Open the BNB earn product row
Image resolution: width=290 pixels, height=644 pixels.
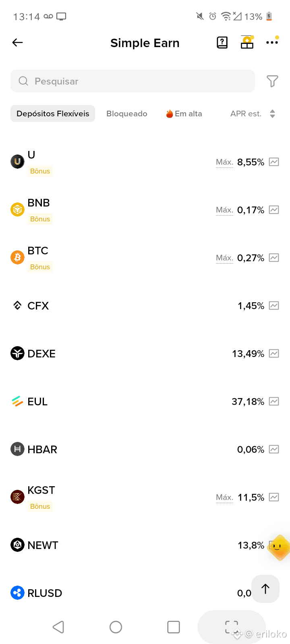145,210
